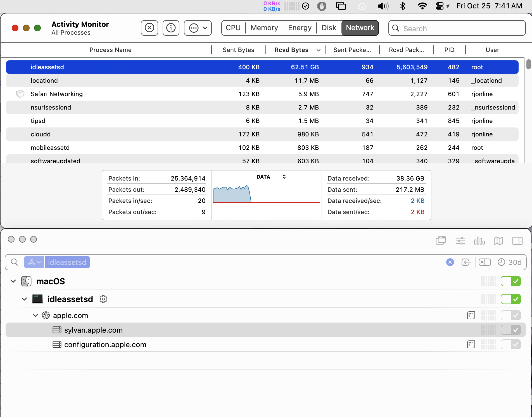Collapse the macOS tree group
Image resolution: width=532 pixels, height=417 pixels.
tap(13, 281)
